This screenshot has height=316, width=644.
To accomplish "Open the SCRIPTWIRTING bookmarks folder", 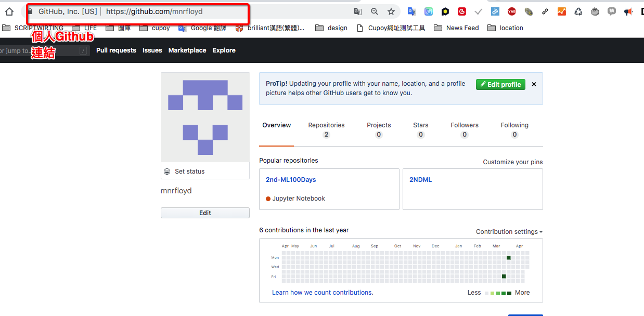I will 33,28.
